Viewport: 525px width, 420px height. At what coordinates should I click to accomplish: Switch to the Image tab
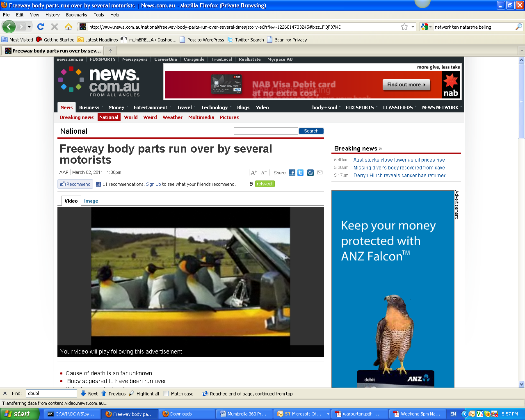click(x=91, y=201)
